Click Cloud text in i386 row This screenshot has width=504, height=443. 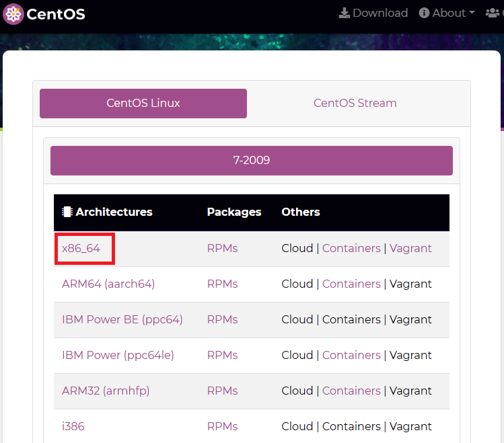pos(297,427)
